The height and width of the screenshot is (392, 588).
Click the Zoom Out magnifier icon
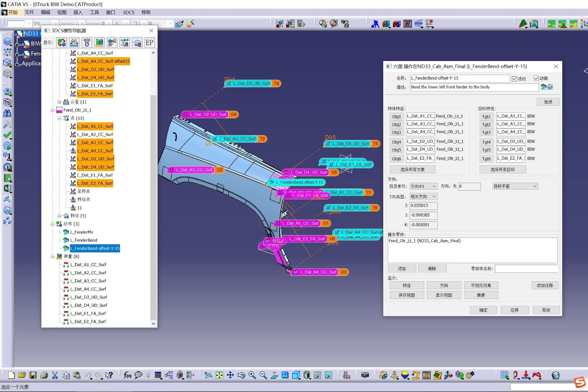(263, 375)
